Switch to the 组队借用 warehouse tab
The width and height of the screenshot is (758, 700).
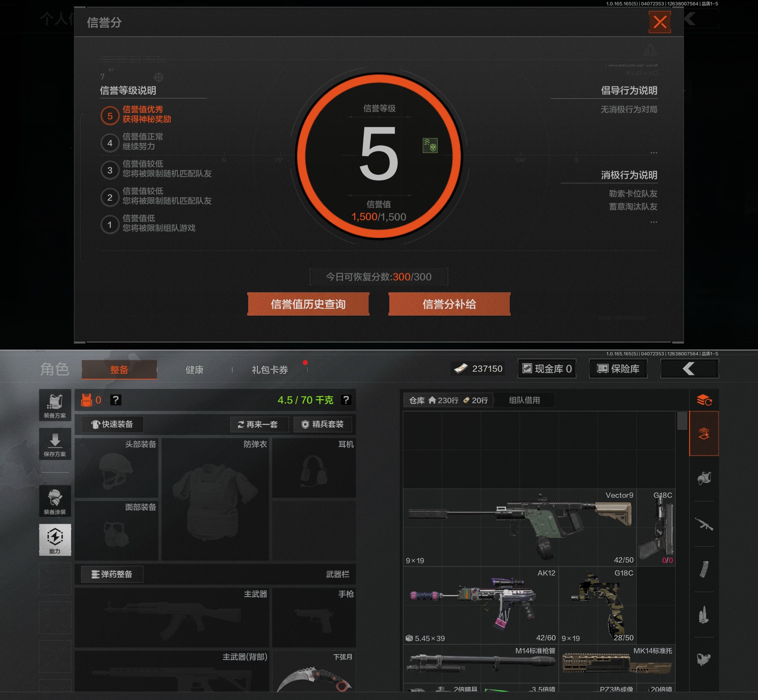[x=524, y=400]
